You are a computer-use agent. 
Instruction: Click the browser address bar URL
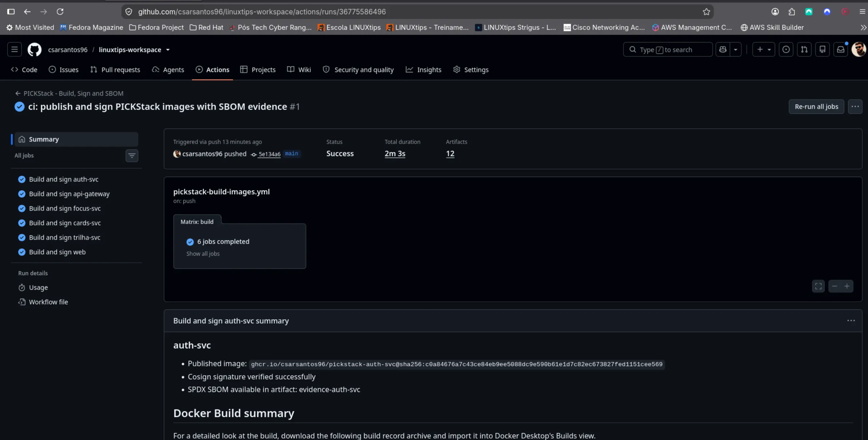click(x=262, y=12)
